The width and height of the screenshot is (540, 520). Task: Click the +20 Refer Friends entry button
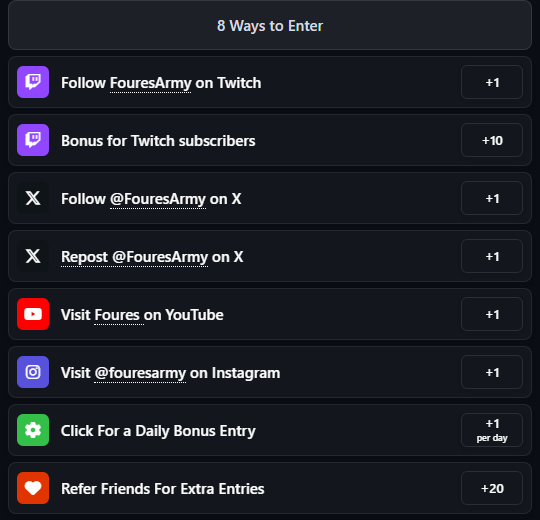tap(492, 488)
